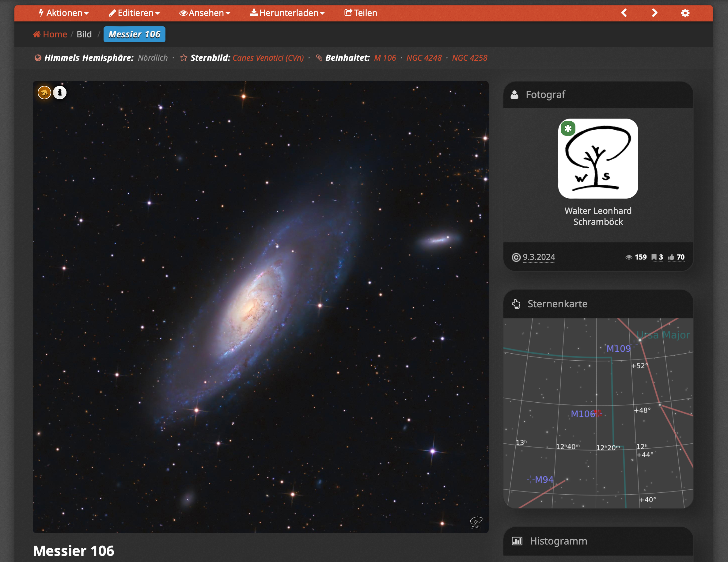Click the bookmark count icon
The image size is (728, 562).
pos(657,257)
